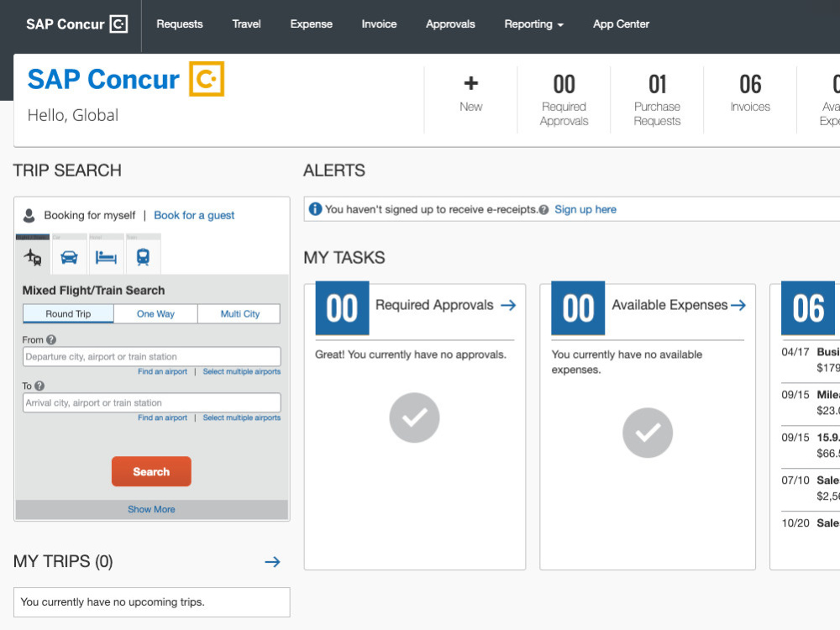Click the 06 blue task card number
Screen dimensions: 840x630
[808, 308]
